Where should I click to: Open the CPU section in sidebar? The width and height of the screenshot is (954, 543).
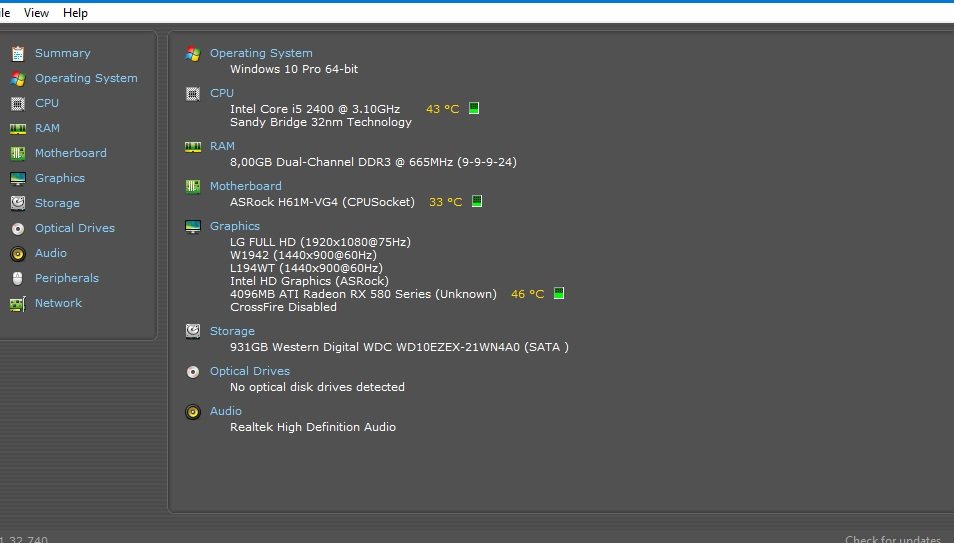[x=47, y=103]
